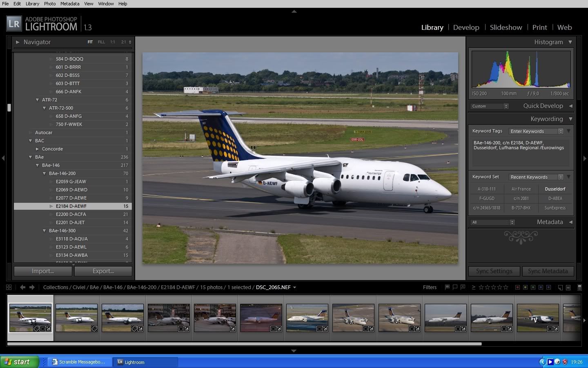The width and height of the screenshot is (588, 368).
Task: Filter photos by flagged status
Action: coord(447,287)
